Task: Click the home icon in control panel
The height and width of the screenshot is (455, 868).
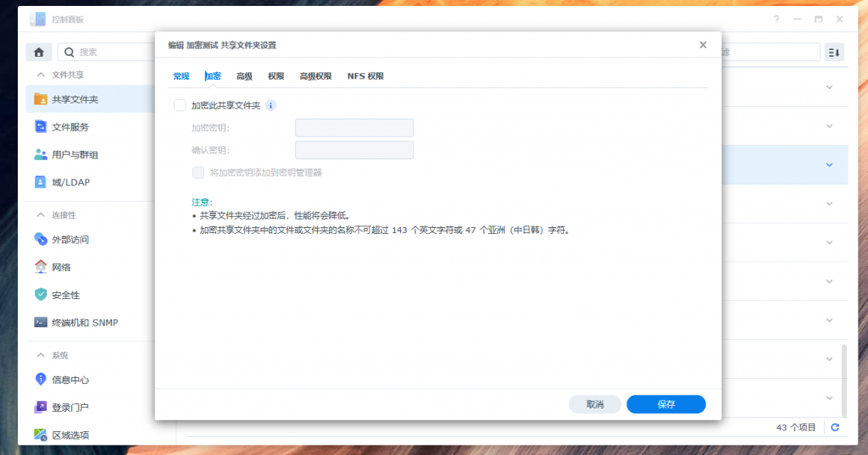Action: [38, 53]
